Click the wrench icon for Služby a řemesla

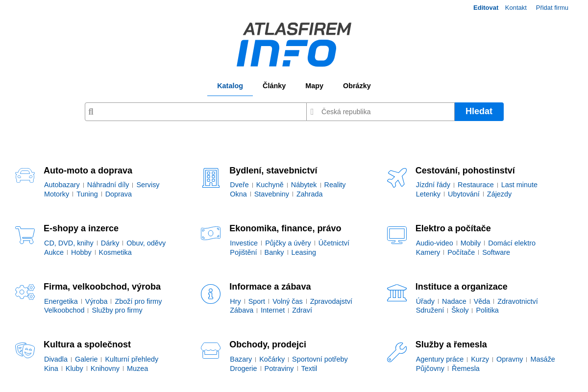[x=397, y=352]
